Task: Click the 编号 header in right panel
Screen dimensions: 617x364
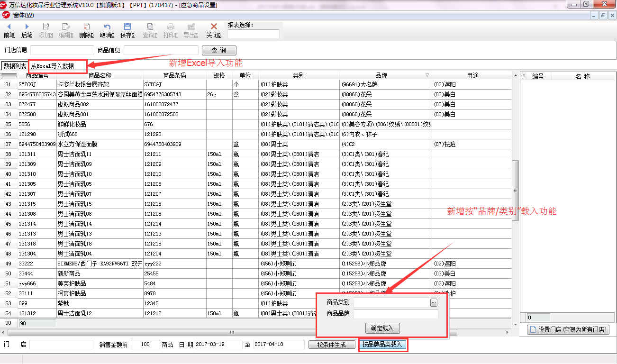Action: (x=538, y=76)
